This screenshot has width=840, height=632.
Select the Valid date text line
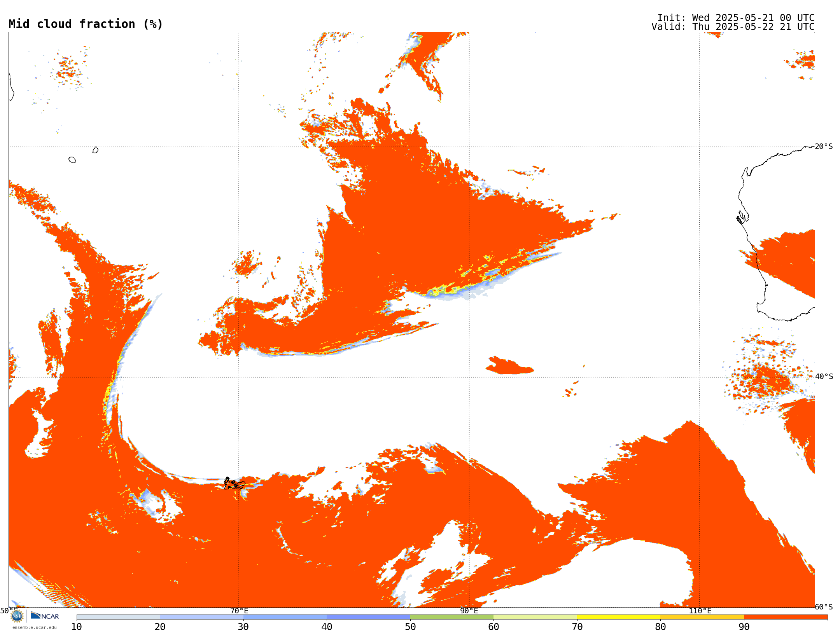click(733, 27)
